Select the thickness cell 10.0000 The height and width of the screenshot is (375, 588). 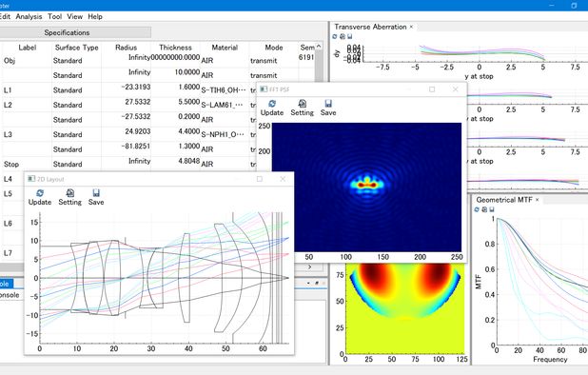(175, 75)
